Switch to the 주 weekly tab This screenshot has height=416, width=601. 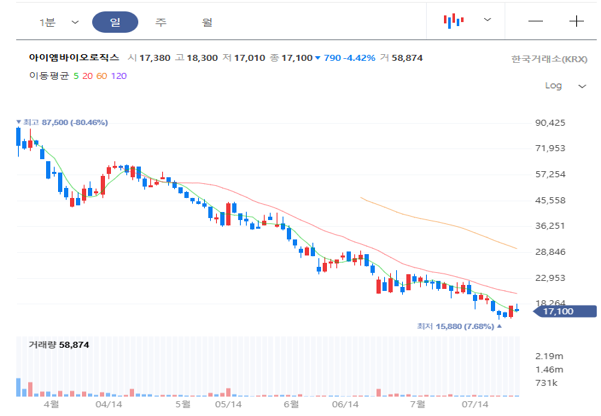coord(161,22)
